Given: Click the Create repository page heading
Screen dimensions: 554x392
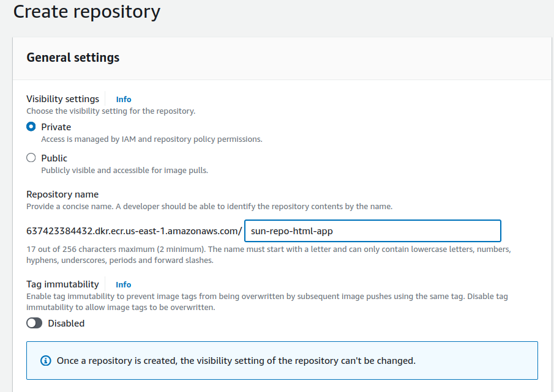Looking at the screenshot, I should point(86,12).
